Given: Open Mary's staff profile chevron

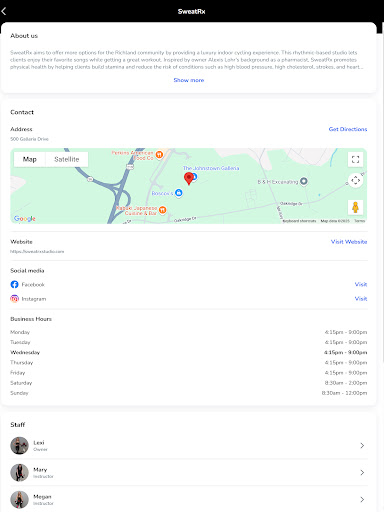Looking at the screenshot, I should coord(362,473).
